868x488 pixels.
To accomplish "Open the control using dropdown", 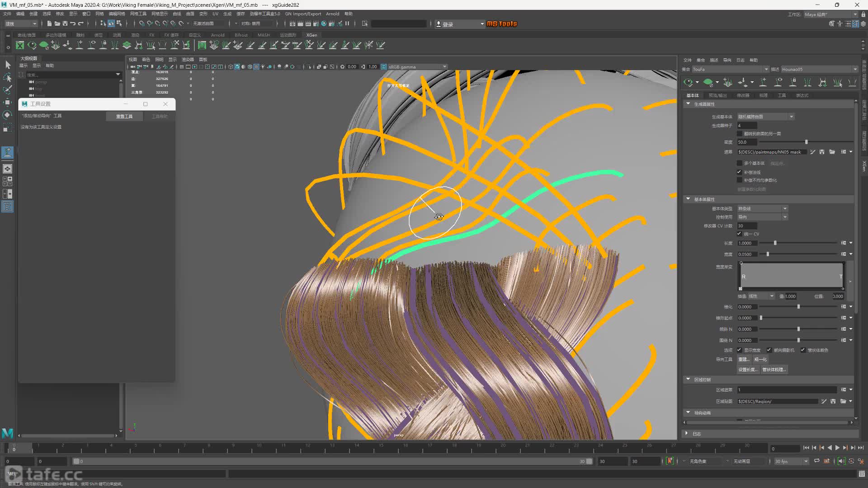I will coord(762,217).
